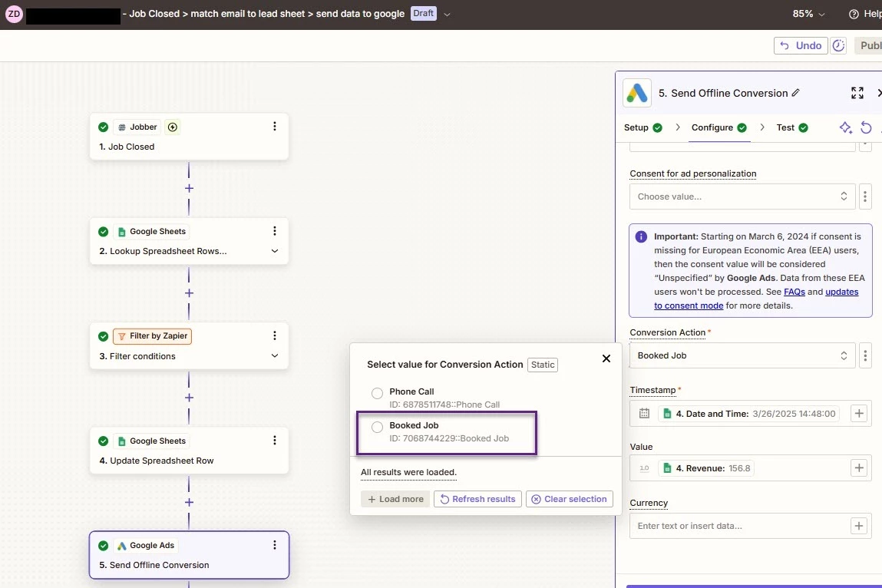
Task: Select the Jobber Job Closed step card
Action: (189, 137)
